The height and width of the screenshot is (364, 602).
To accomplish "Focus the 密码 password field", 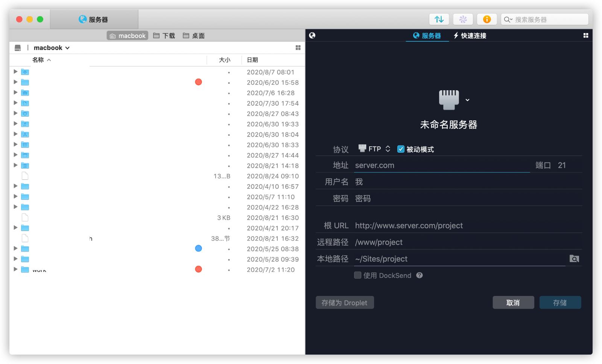I will click(468, 199).
